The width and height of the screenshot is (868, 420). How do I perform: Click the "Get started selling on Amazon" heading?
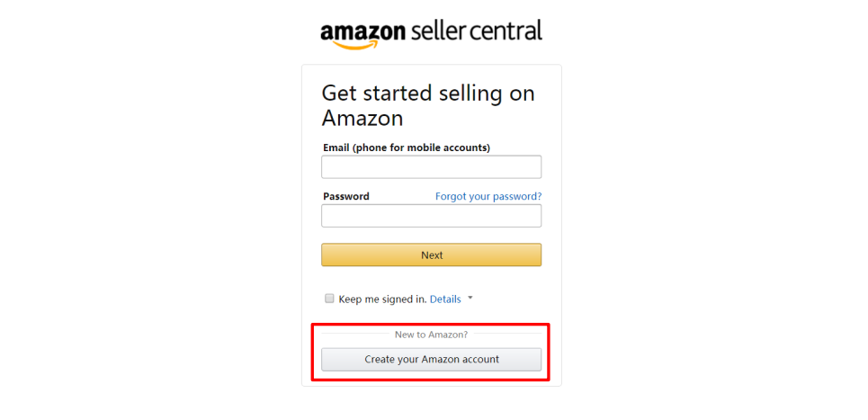click(x=428, y=105)
